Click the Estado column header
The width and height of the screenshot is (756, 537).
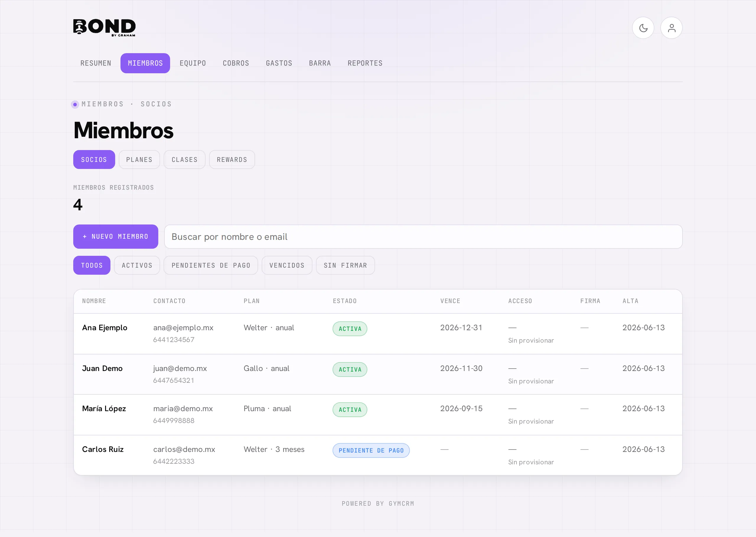click(x=345, y=301)
